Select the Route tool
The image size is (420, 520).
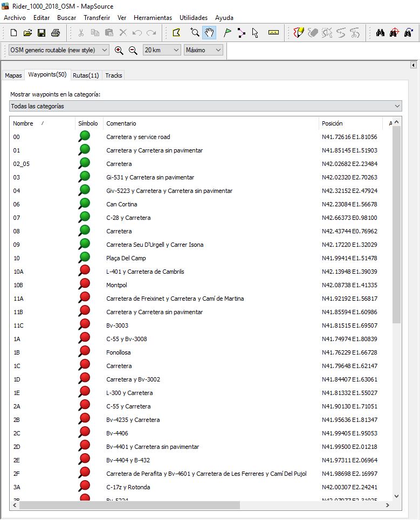[x=241, y=33]
